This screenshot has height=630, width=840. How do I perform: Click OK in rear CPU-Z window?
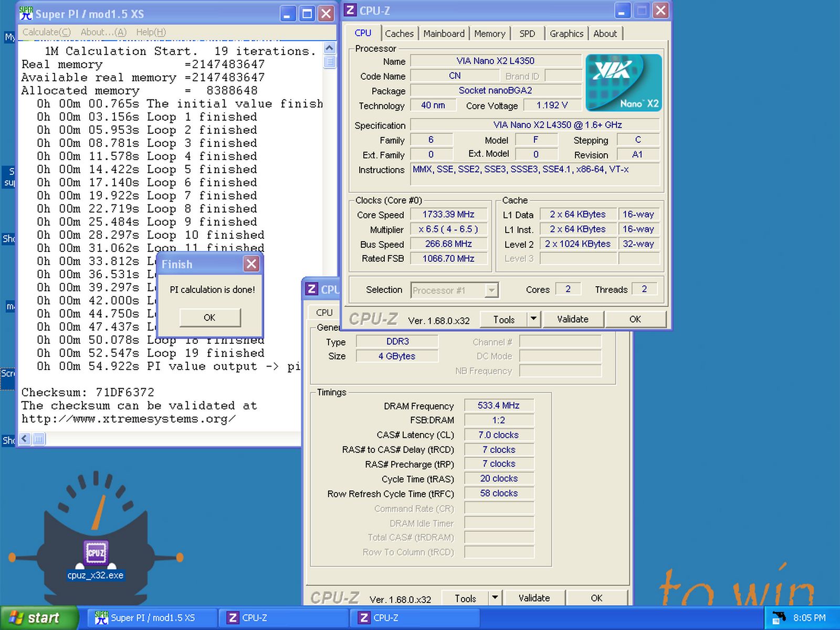pos(596,598)
